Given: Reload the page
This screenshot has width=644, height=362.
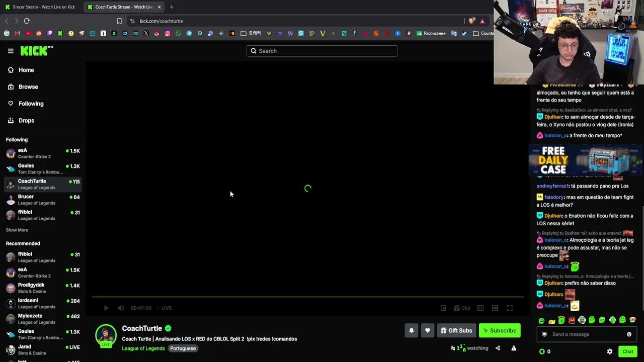Looking at the screenshot, I should 27,21.
